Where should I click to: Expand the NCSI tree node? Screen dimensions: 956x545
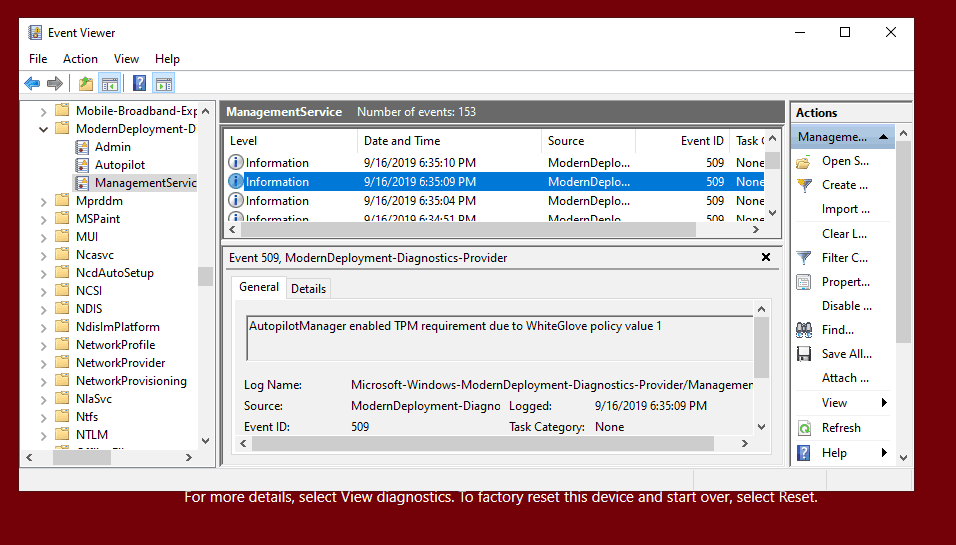(43, 291)
